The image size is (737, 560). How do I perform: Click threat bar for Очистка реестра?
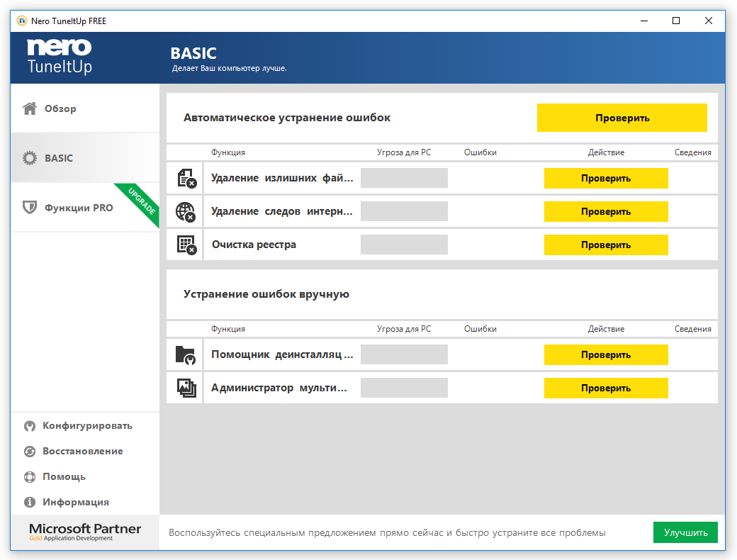(x=404, y=245)
